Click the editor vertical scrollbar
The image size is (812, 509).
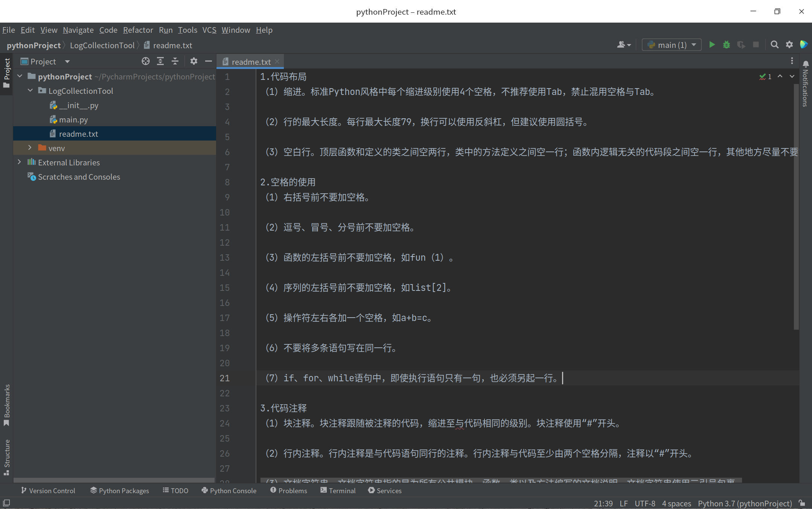point(796,207)
